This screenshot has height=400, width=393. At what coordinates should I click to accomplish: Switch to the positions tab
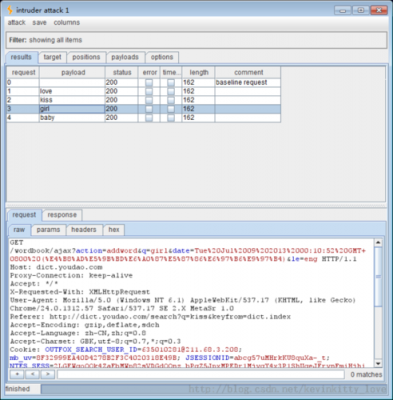point(86,57)
